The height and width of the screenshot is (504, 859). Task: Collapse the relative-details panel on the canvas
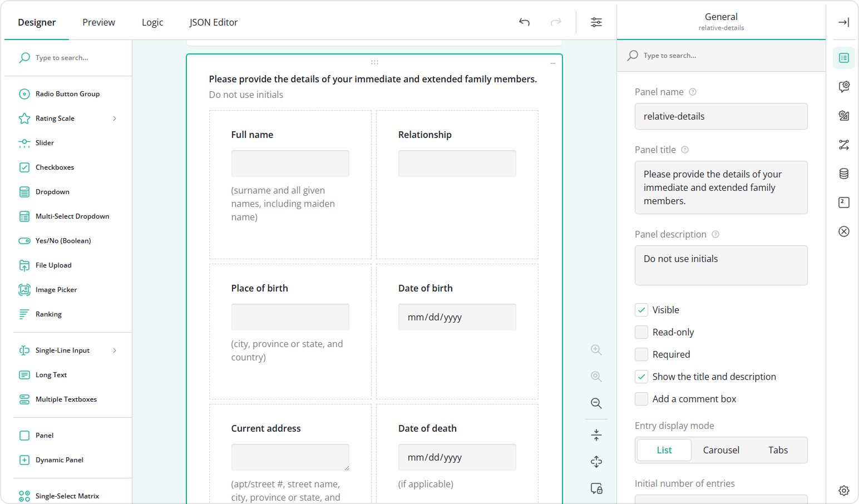click(x=552, y=63)
